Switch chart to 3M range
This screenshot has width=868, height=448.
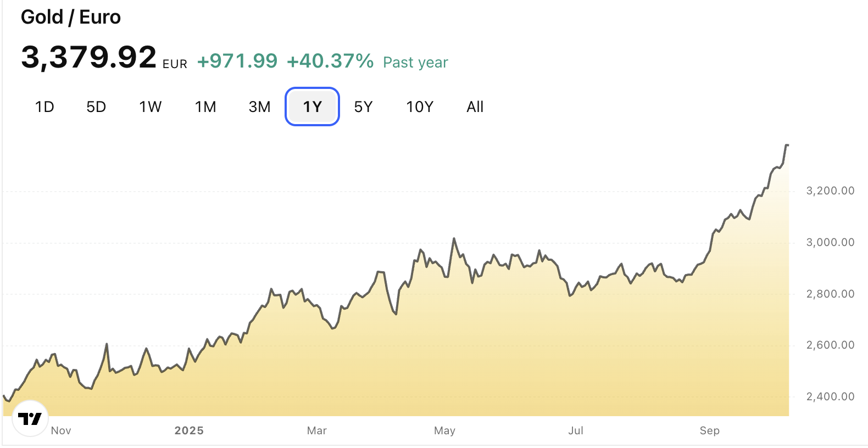(x=259, y=107)
